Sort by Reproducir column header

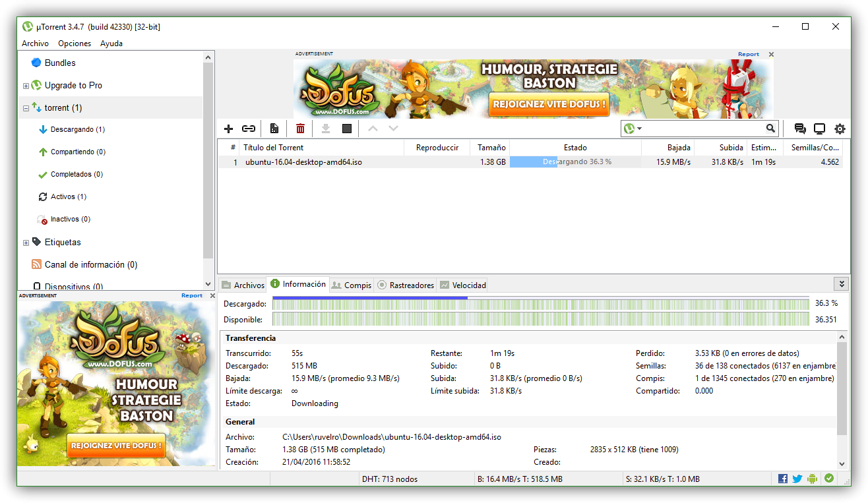[437, 148]
